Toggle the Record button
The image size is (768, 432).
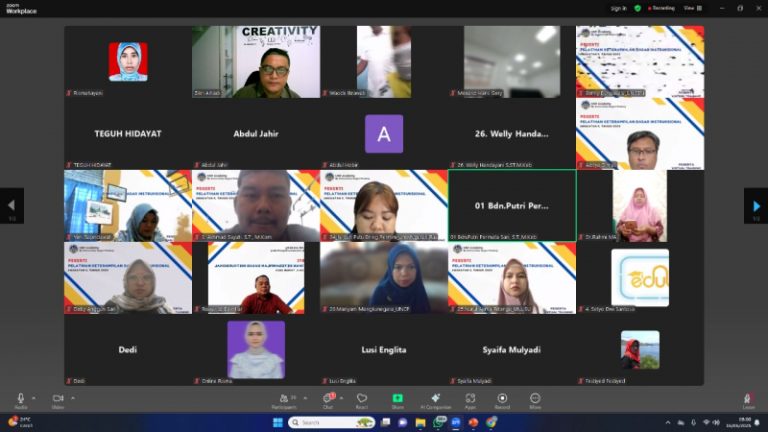[502, 400]
